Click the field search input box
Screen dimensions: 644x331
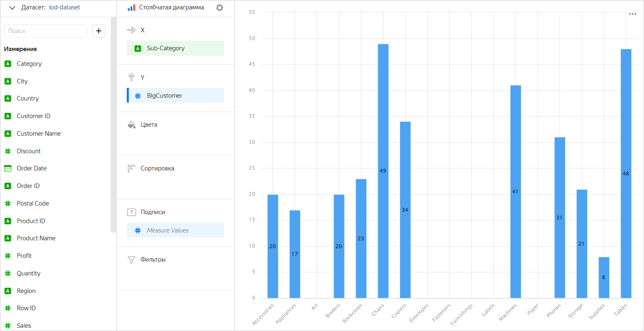click(x=45, y=31)
